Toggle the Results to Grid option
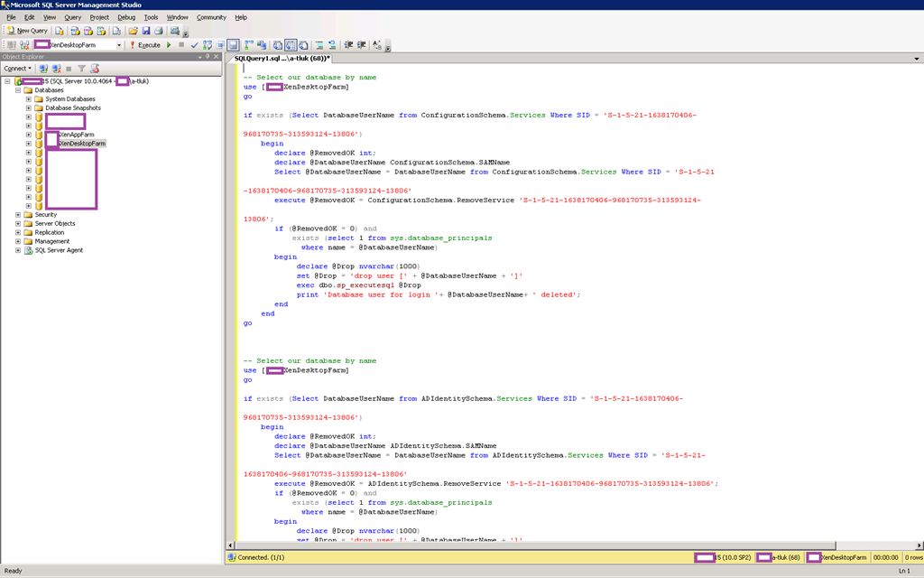The height and width of the screenshot is (578, 924). coord(291,44)
